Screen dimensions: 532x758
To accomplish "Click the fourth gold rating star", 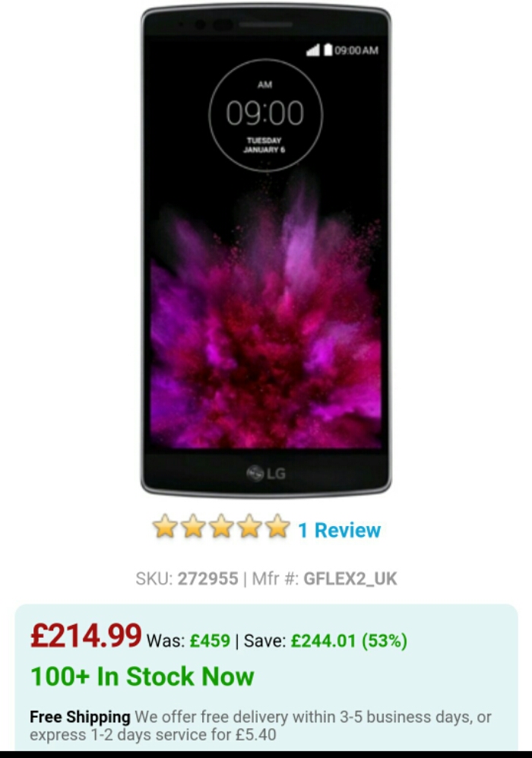I will (250, 526).
